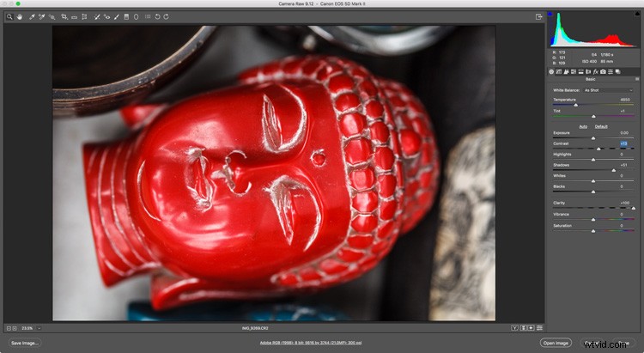The image size is (644, 353).
Task: Adjust the Clarity slider handle
Action: 634,209
